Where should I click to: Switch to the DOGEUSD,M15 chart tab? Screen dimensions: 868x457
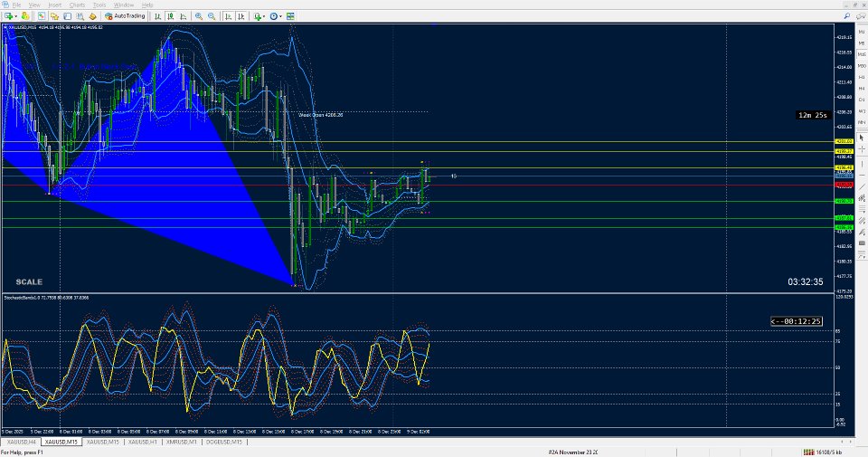(x=223, y=442)
